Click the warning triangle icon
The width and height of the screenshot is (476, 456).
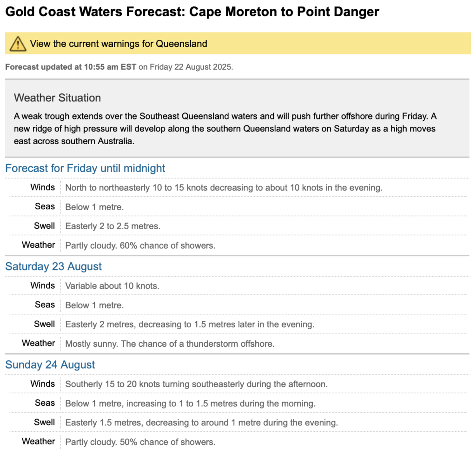click(x=18, y=44)
